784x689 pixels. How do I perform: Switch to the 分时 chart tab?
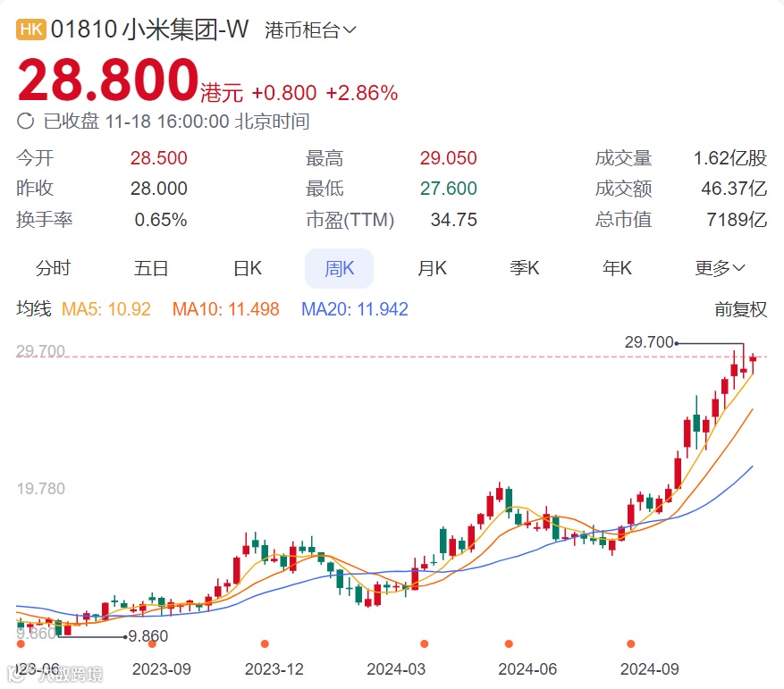pos(53,268)
